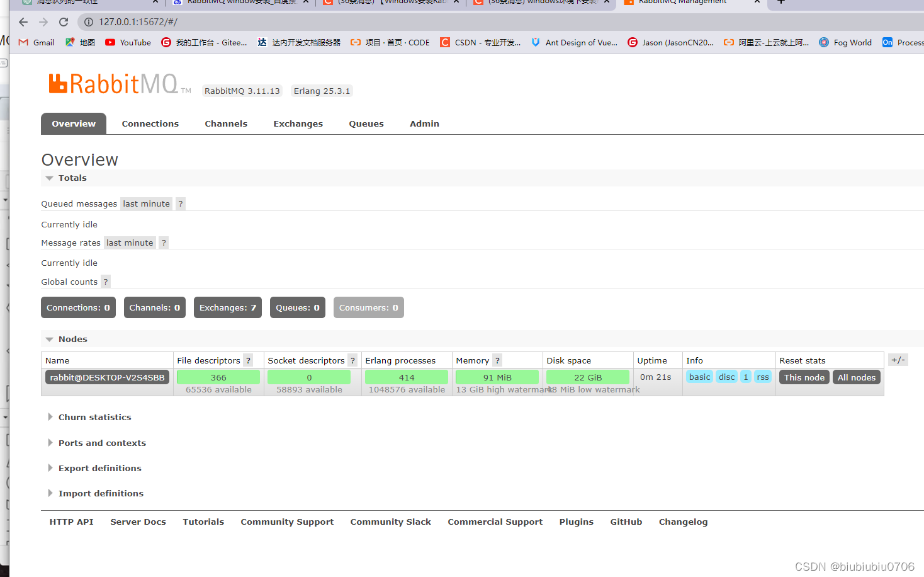Click the help icon beside Global counts

coord(106,282)
